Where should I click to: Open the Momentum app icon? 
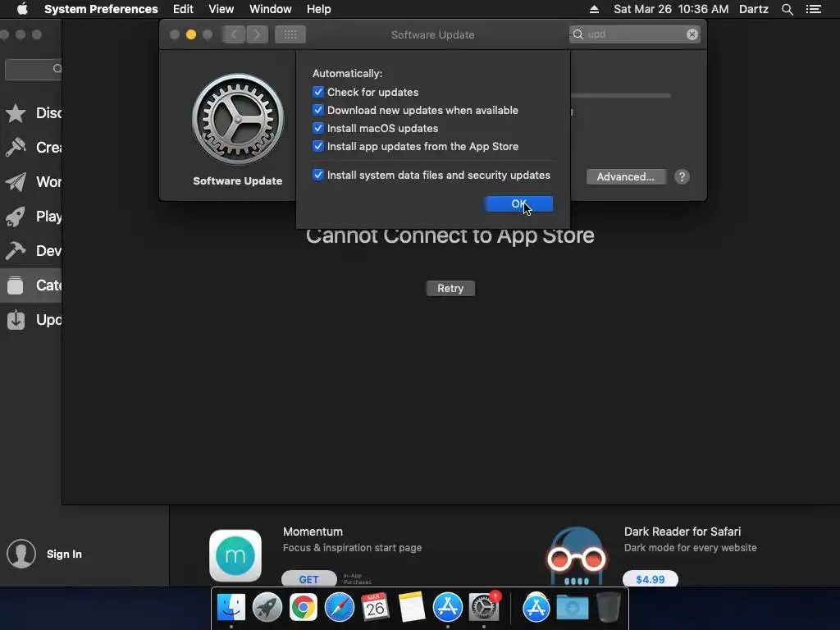(x=235, y=556)
